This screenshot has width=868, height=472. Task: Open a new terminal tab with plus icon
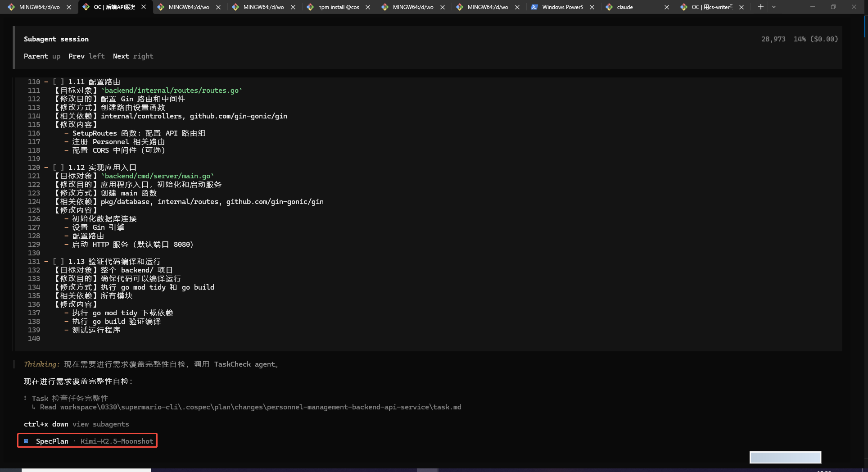click(x=760, y=7)
